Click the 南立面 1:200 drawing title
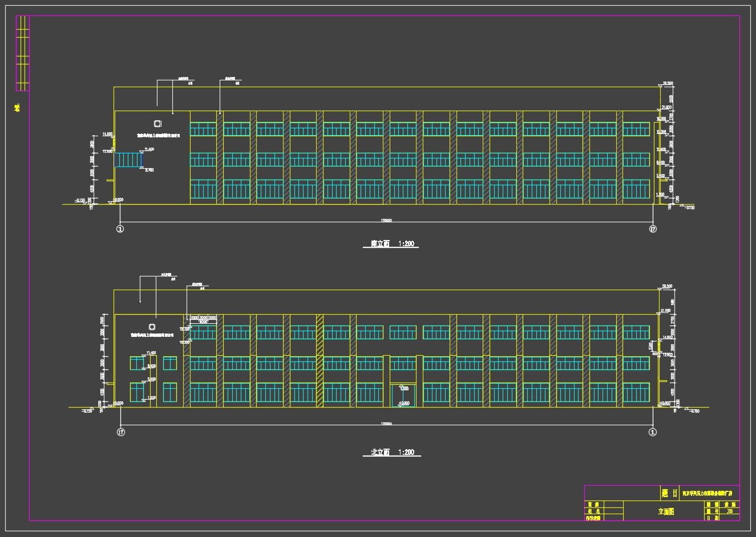This screenshot has width=756, height=537. 392,244
